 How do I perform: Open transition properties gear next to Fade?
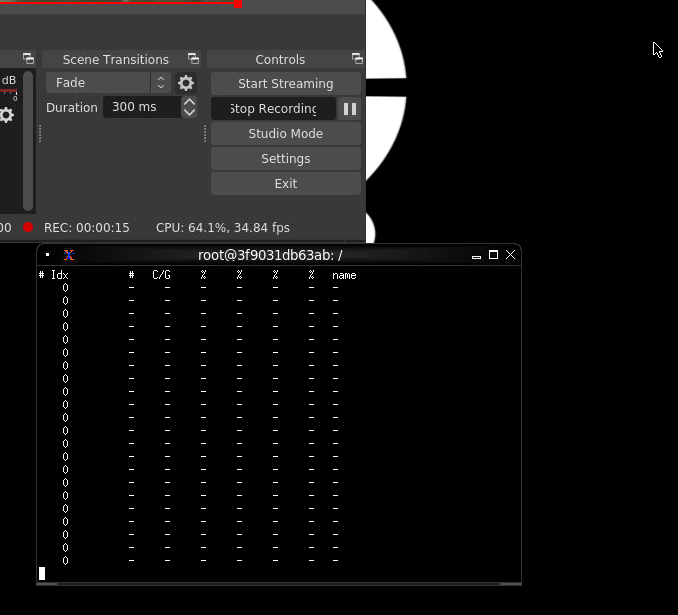(186, 83)
